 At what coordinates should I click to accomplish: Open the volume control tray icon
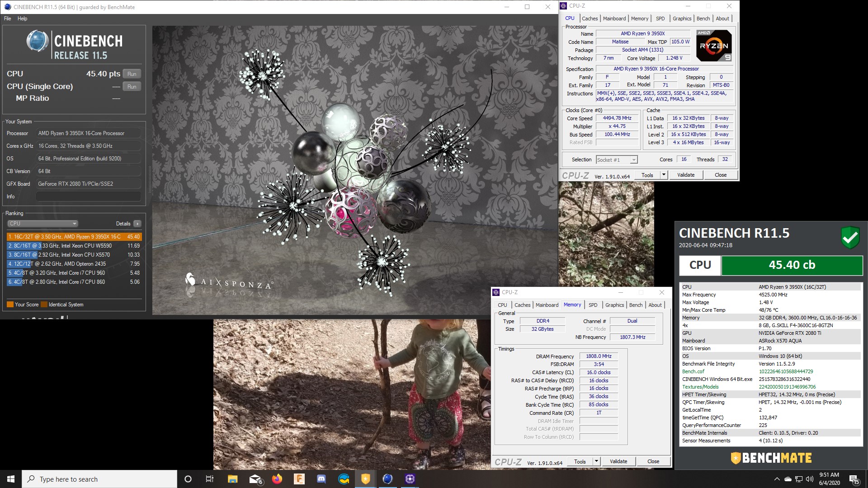(809, 479)
